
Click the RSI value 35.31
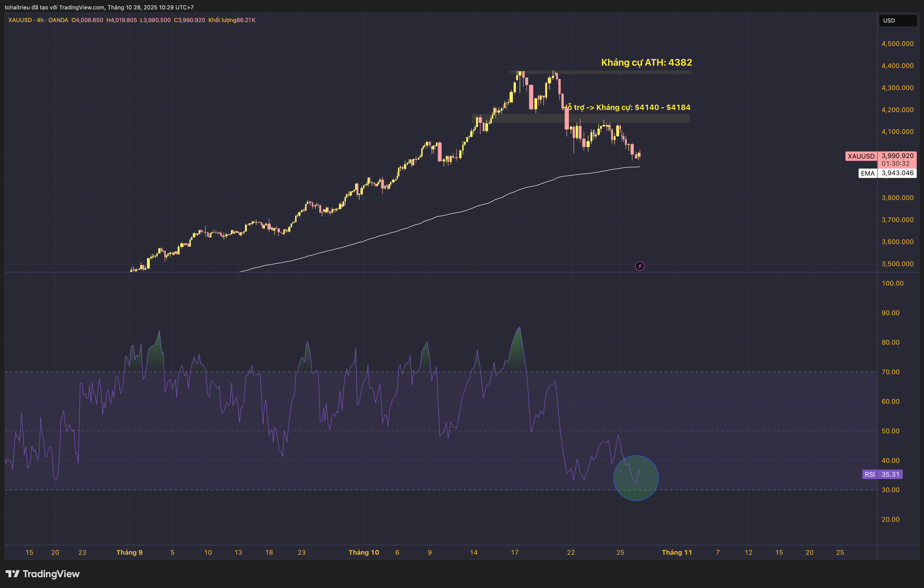tap(890, 474)
